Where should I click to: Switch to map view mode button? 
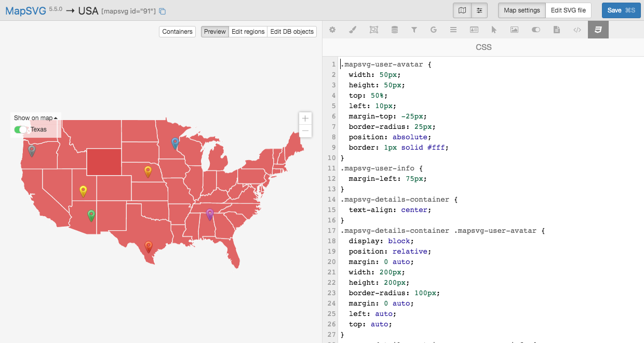(462, 10)
